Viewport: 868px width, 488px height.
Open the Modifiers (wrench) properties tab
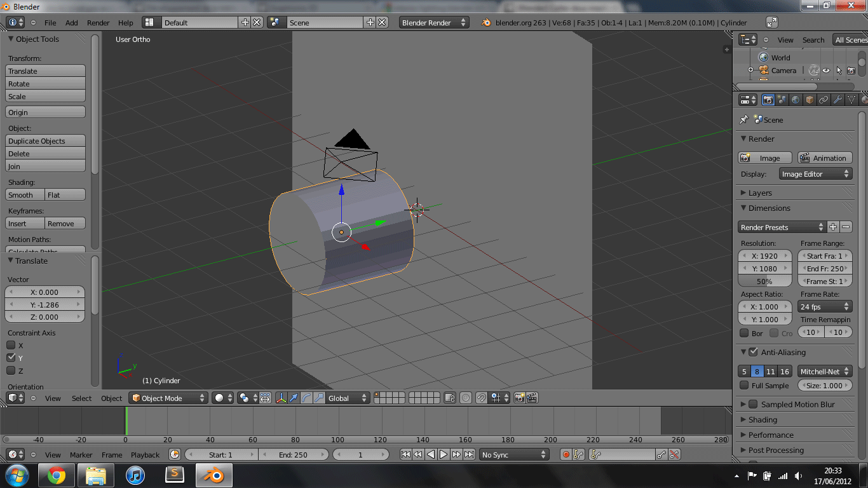838,100
